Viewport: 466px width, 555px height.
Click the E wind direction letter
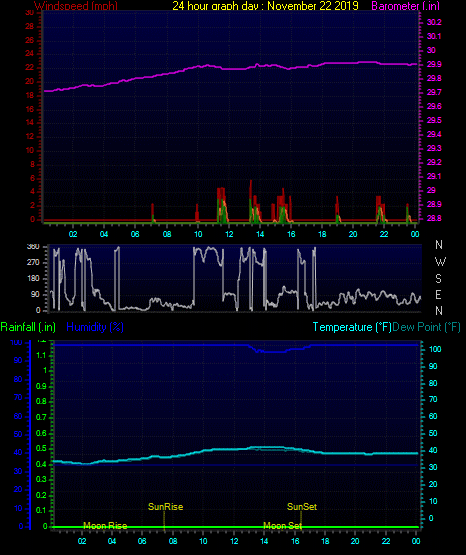click(438, 294)
